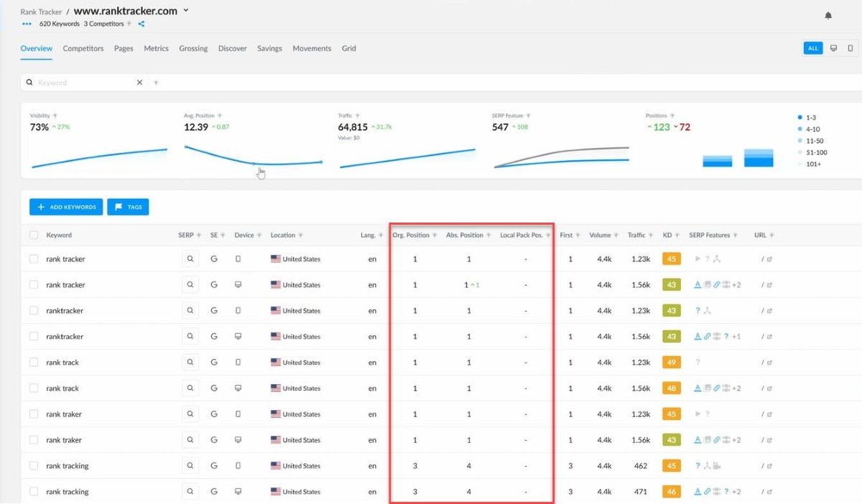Select all keywords via header checkbox
The image size is (862, 504).
34,235
